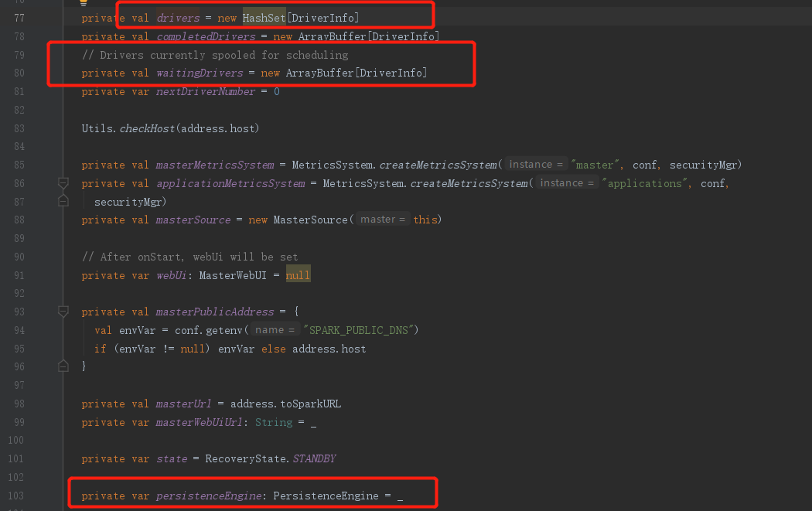The height and width of the screenshot is (511, 812).
Task: Click 'String' type on line 99
Action: coord(274,422)
